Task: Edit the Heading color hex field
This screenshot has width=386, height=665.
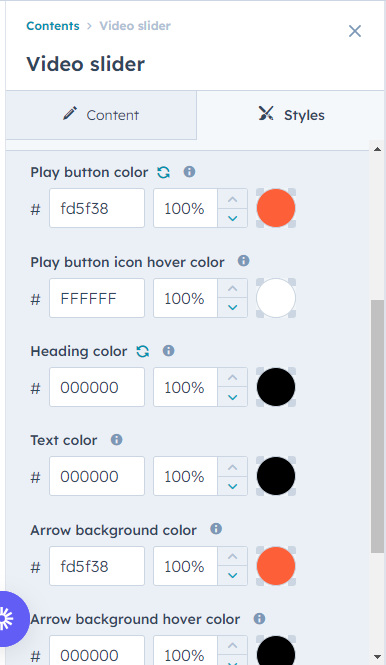Action: (x=97, y=387)
